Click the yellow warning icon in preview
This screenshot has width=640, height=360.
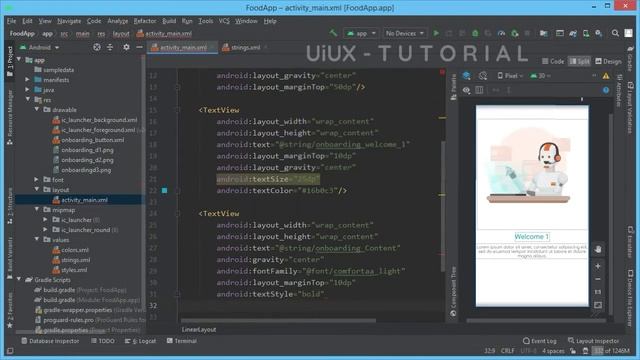point(606,76)
